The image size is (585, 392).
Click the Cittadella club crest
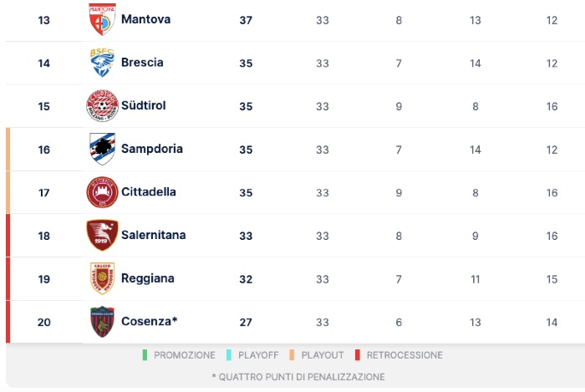(x=102, y=192)
